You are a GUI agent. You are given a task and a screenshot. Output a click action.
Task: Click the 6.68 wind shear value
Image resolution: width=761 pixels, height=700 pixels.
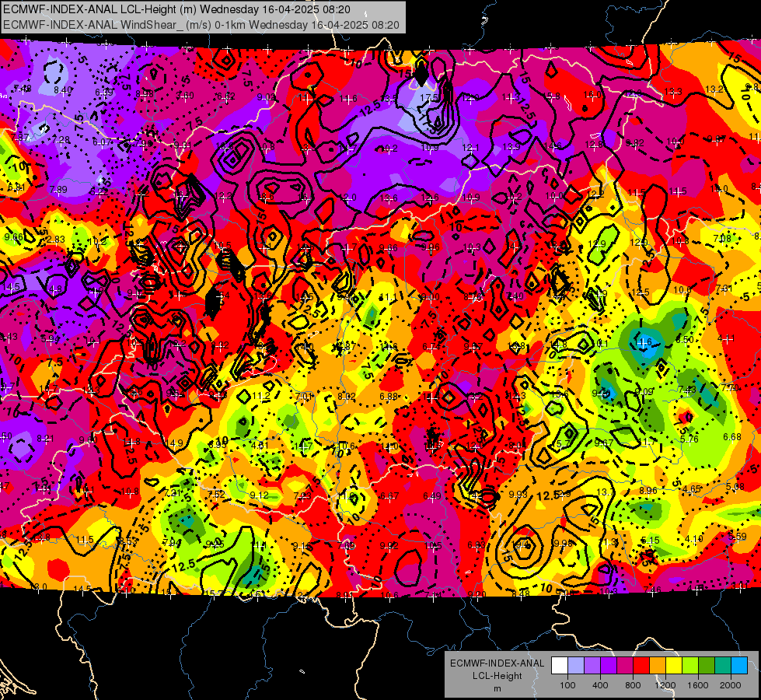(732, 436)
